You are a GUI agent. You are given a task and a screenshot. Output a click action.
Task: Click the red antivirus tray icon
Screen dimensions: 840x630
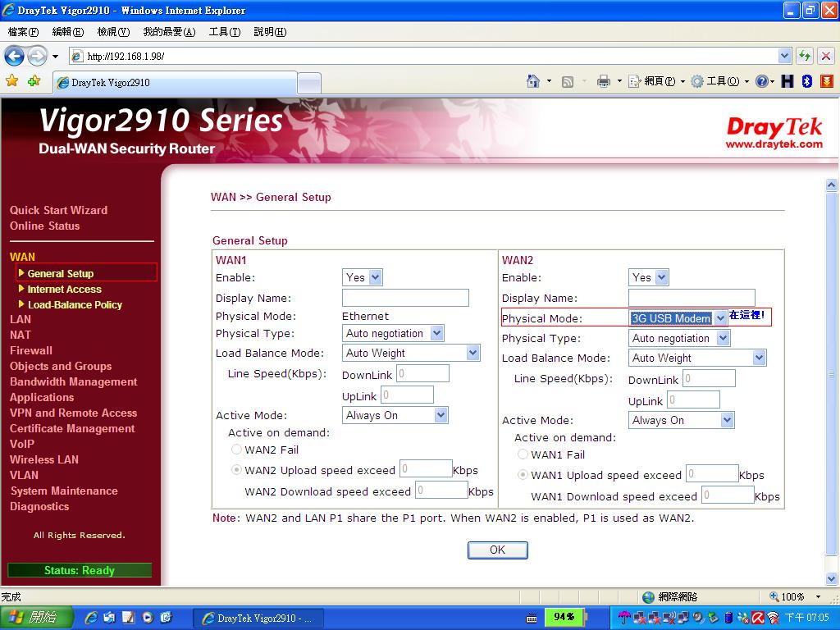[x=758, y=618]
